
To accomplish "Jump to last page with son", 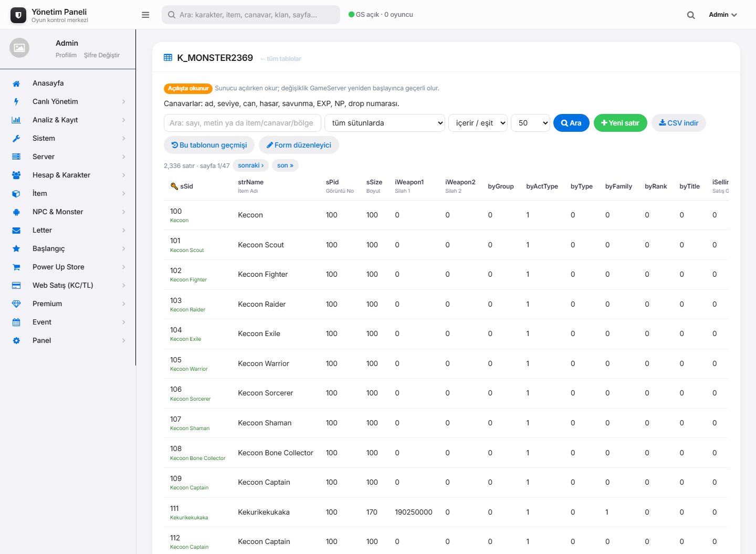I will (x=285, y=165).
